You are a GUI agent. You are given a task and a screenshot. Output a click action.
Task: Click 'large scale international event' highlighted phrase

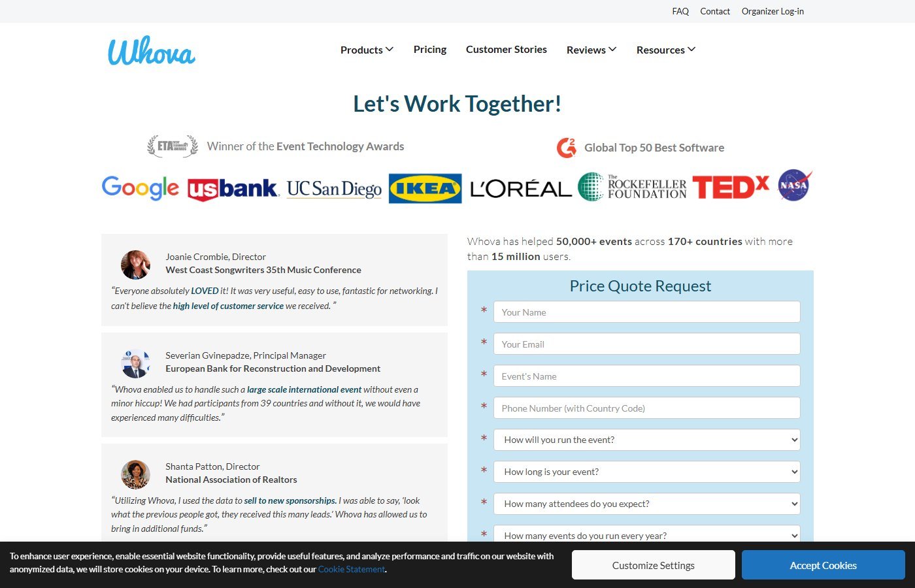pos(304,389)
